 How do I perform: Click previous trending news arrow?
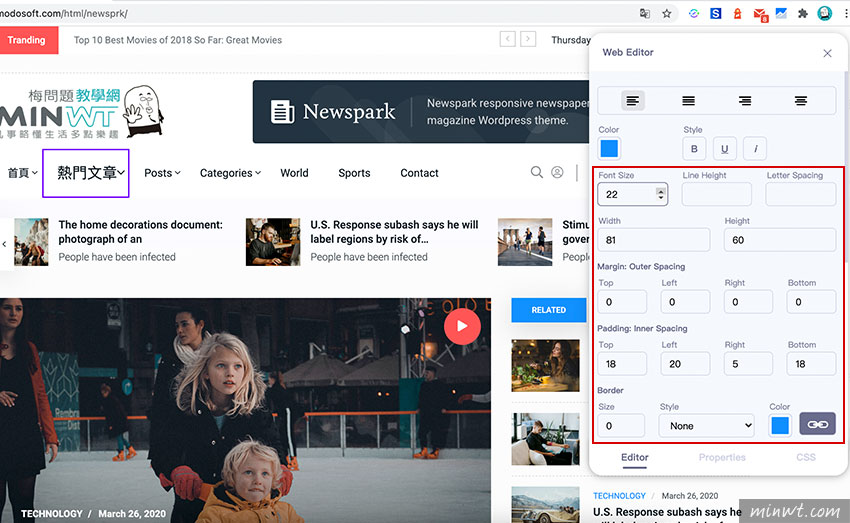507,39
